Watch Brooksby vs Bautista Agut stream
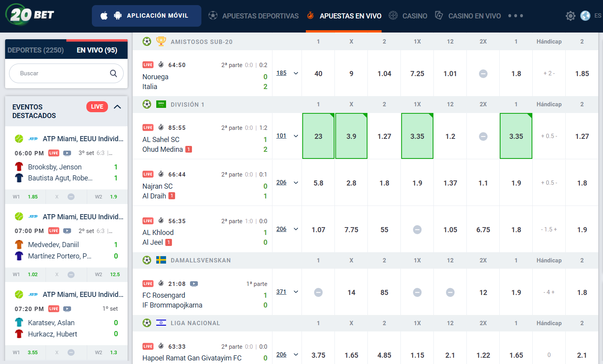Viewport: 603px width, 364px height. 67,153
